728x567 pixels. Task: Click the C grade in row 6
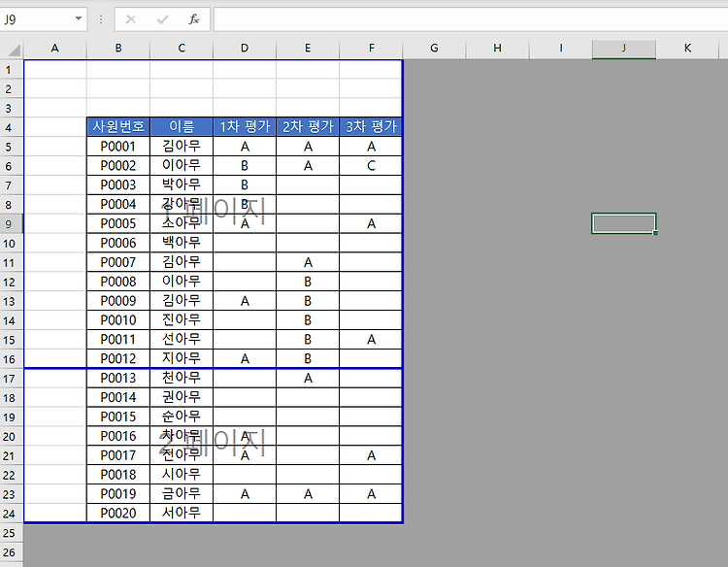click(371, 166)
